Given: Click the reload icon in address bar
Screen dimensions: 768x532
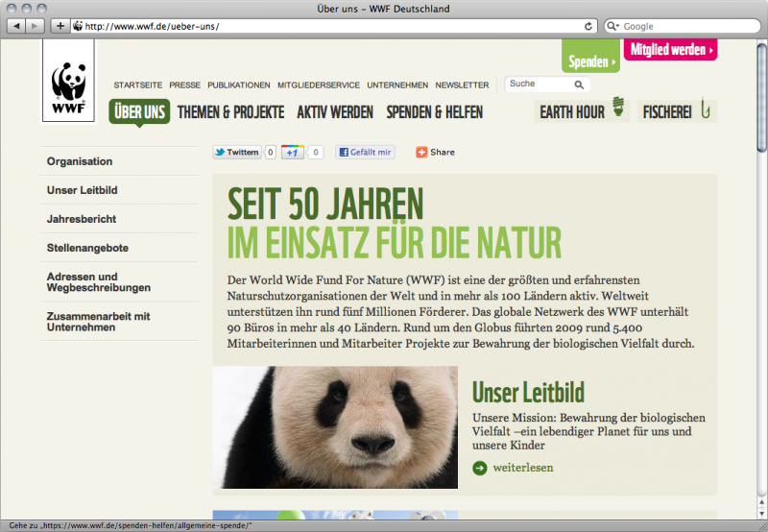Looking at the screenshot, I should pos(588,26).
